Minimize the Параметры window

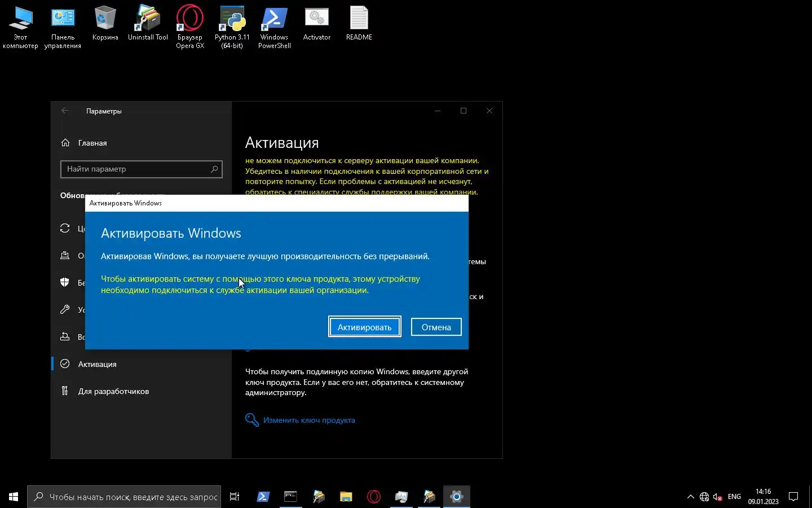437,111
